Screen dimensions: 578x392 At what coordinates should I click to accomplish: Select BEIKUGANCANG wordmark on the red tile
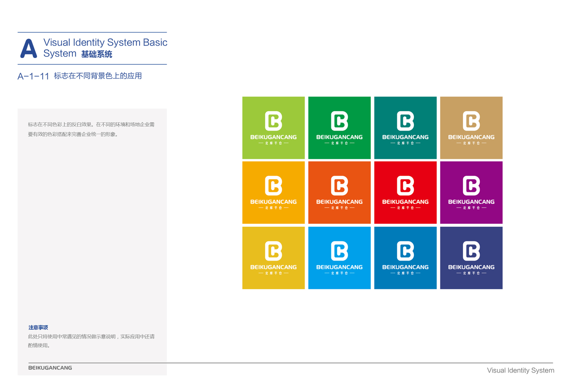405,202
